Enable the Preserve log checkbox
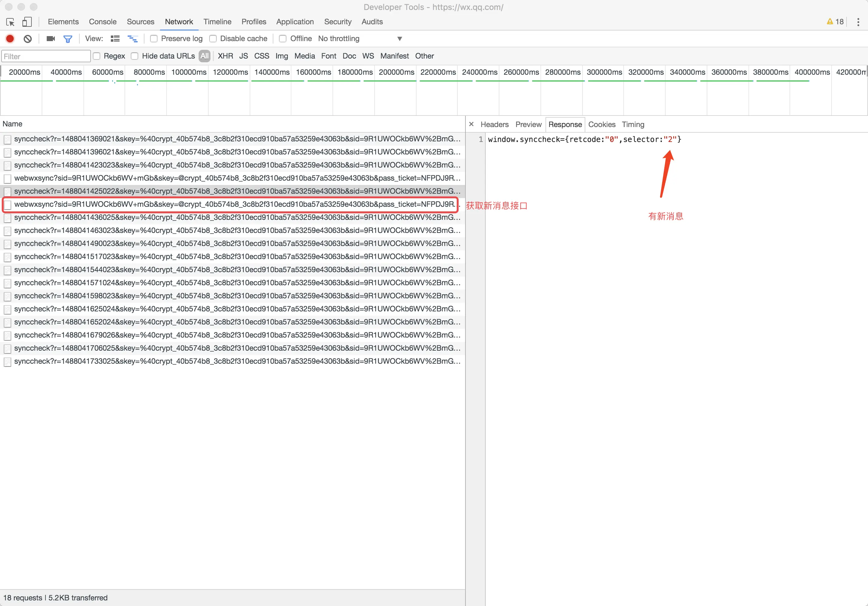Screen dimensions: 868x606 click(x=154, y=39)
